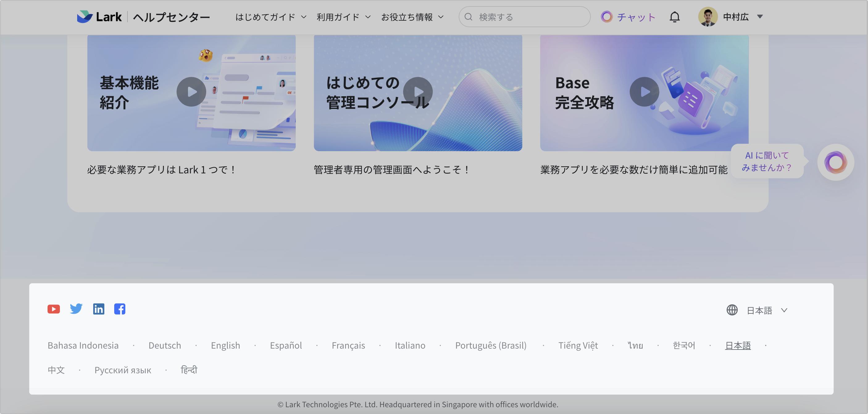The width and height of the screenshot is (868, 414).
Task: Open Lark's LinkedIn page icon
Action: click(x=98, y=308)
